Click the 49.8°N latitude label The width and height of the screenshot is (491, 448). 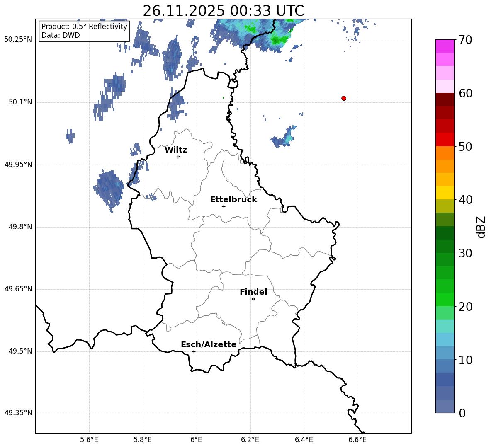tap(20, 227)
